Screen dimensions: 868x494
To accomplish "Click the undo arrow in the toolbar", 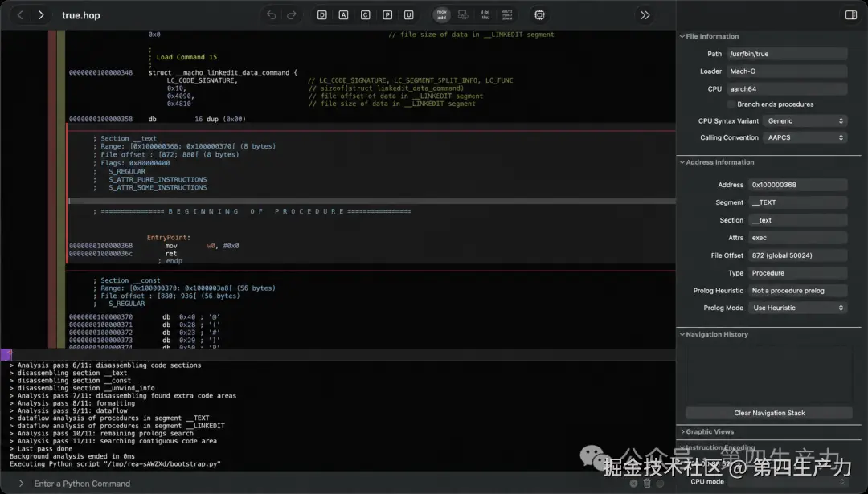I will point(271,15).
